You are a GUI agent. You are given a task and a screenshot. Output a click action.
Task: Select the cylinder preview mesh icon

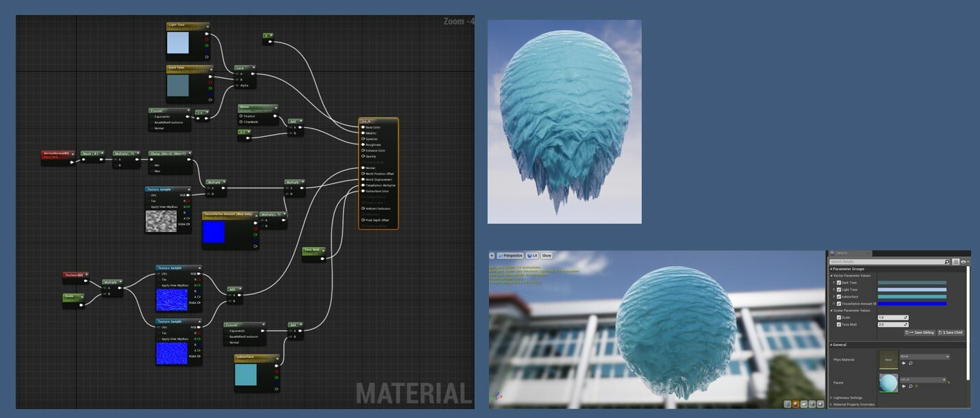[x=788, y=404]
